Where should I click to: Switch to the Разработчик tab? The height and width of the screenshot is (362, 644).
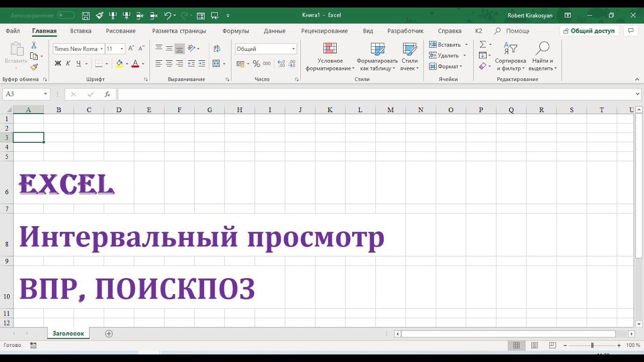click(x=406, y=31)
